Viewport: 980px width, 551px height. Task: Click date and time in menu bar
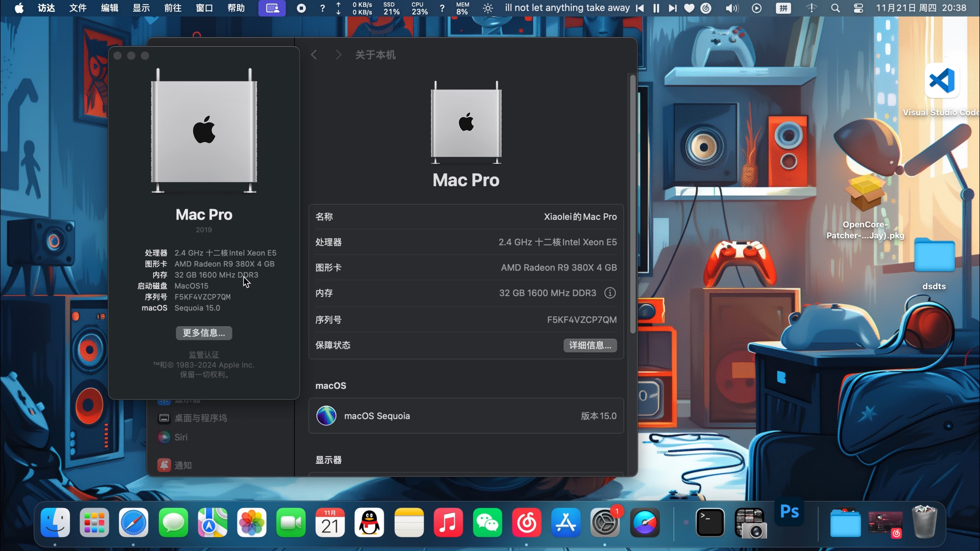point(921,8)
